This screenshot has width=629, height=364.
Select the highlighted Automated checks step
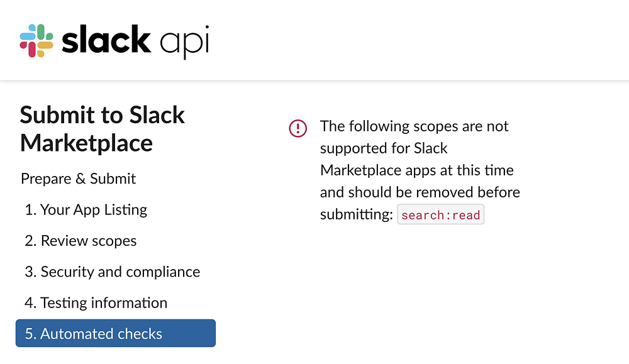[116, 333]
